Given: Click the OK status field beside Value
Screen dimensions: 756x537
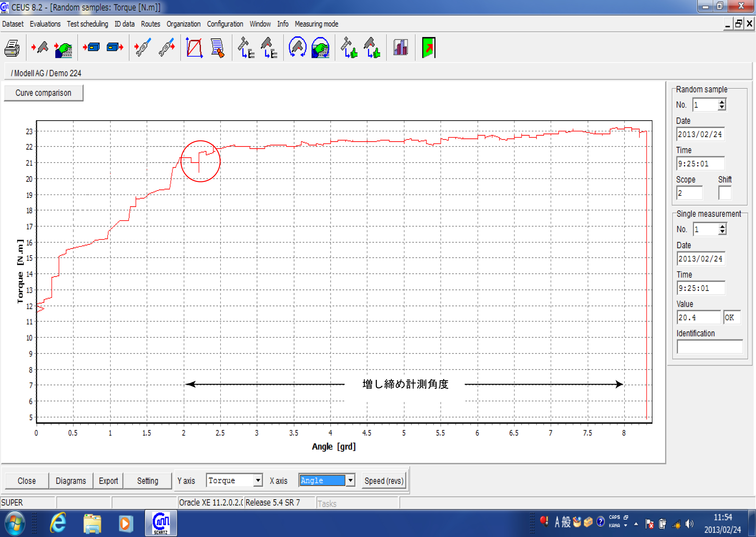Looking at the screenshot, I should coord(732,317).
